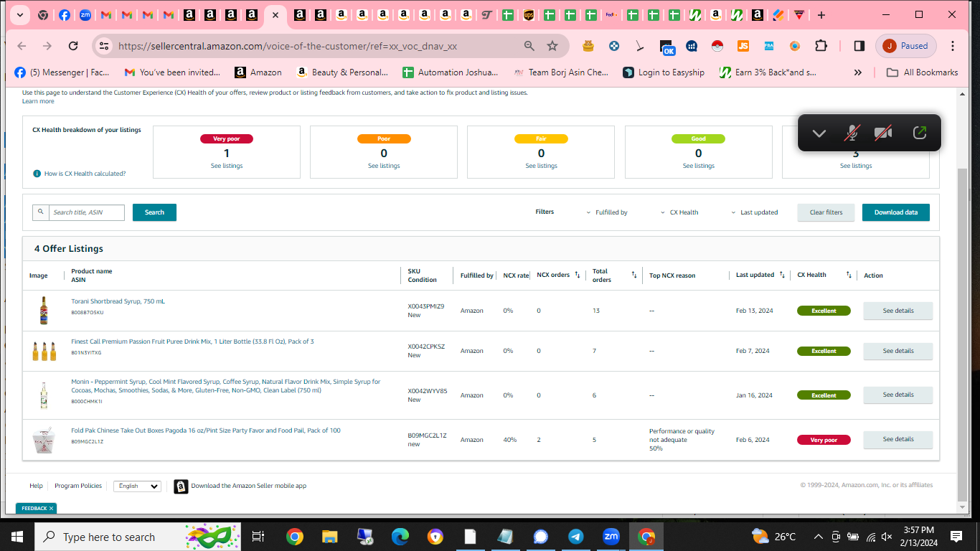The height and width of the screenshot is (551, 980).
Task: See listings under Fair
Action: 541,166
